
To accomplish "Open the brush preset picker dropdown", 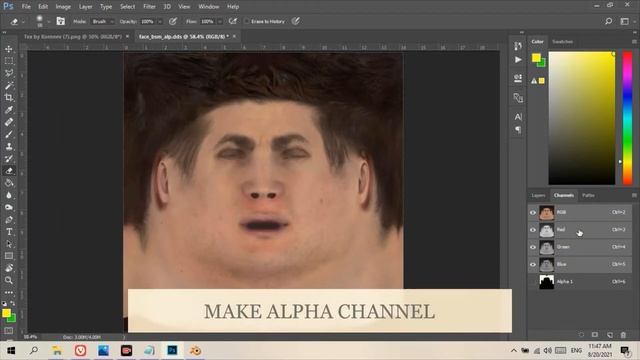I will tap(49, 21).
